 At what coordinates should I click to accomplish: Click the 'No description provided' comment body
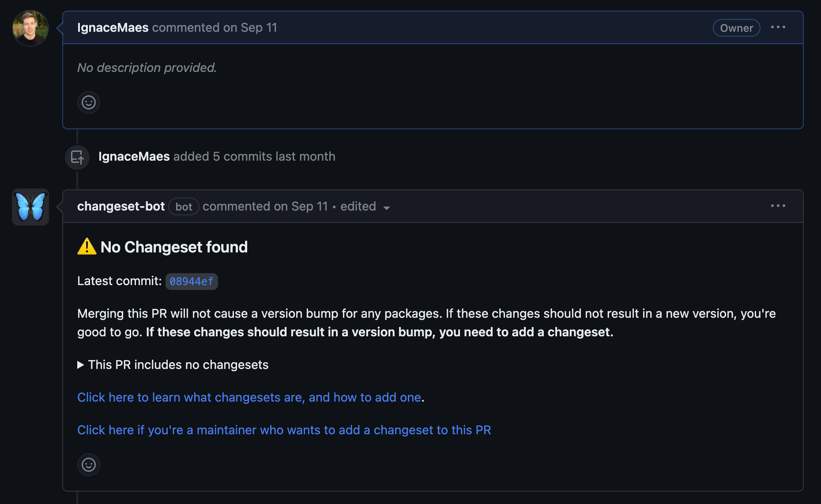pyautogui.click(x=147, y=68)
